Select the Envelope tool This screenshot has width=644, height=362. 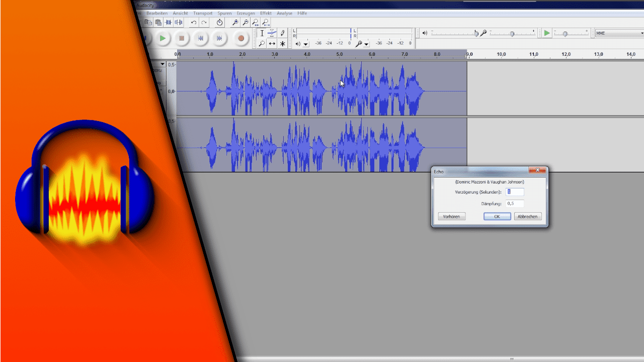pyautogui.click(x=272, y=33)
